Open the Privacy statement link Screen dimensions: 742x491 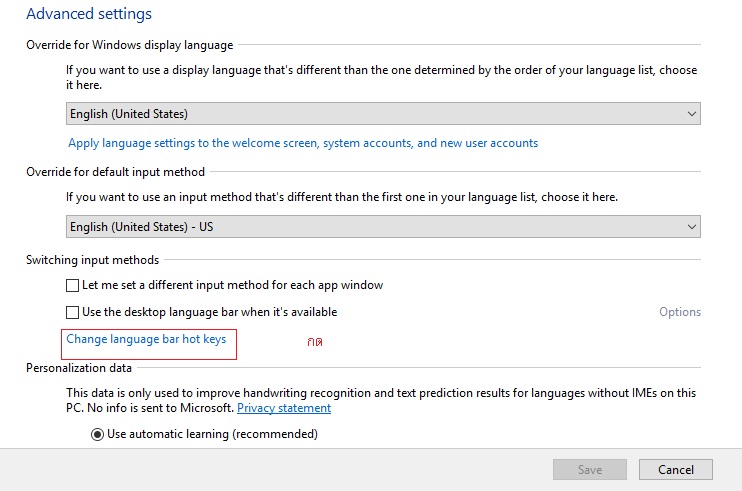point(284,408)
